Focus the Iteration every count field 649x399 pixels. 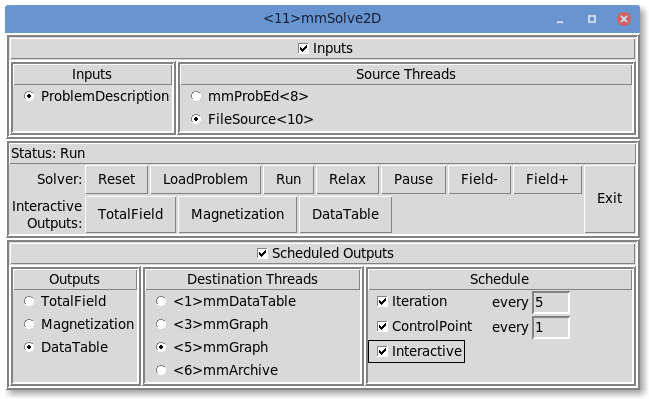pos(551,303)
